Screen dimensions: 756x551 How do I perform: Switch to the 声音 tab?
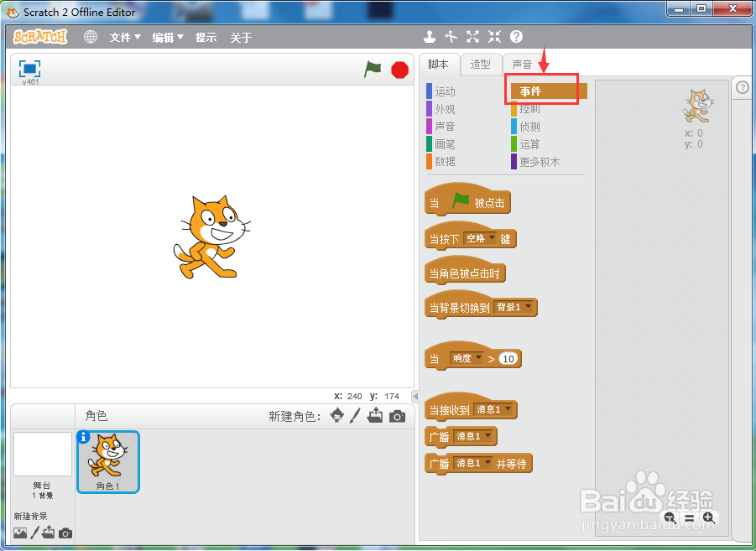click(x=522, y=65)
